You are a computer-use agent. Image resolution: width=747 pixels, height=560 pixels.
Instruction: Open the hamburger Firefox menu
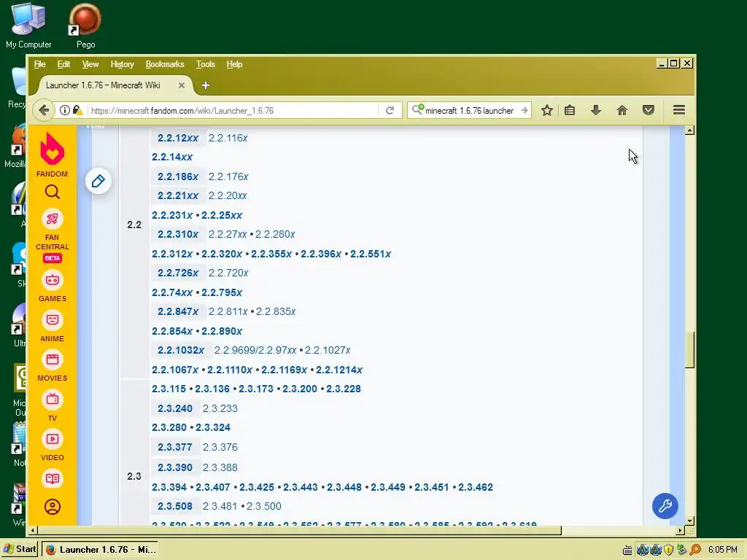pos(679,111)
